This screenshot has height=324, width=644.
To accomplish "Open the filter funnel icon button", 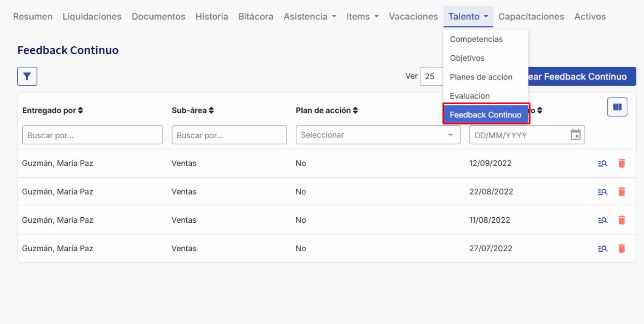I will 27,76.
